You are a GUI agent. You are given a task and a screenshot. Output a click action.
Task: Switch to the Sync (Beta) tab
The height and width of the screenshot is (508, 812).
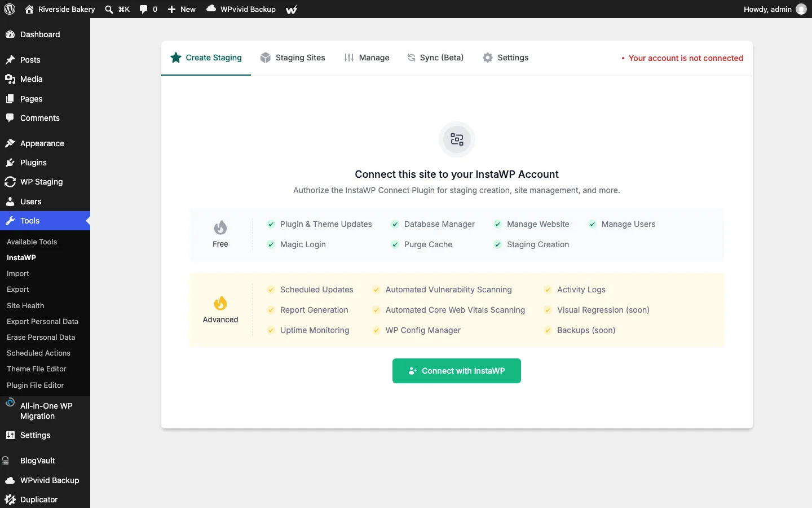click(x=435, y=58)
